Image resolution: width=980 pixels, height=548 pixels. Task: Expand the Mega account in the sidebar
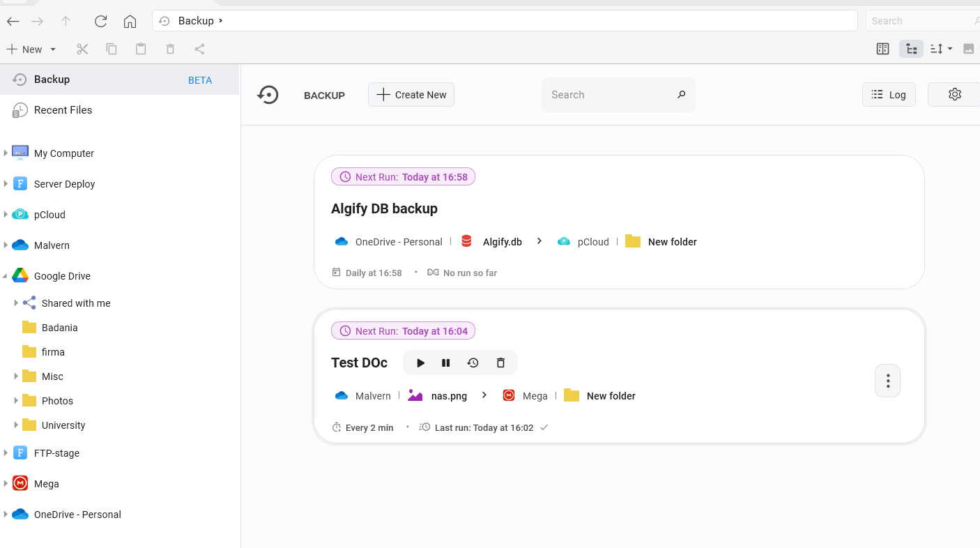(x=7, y=483)
